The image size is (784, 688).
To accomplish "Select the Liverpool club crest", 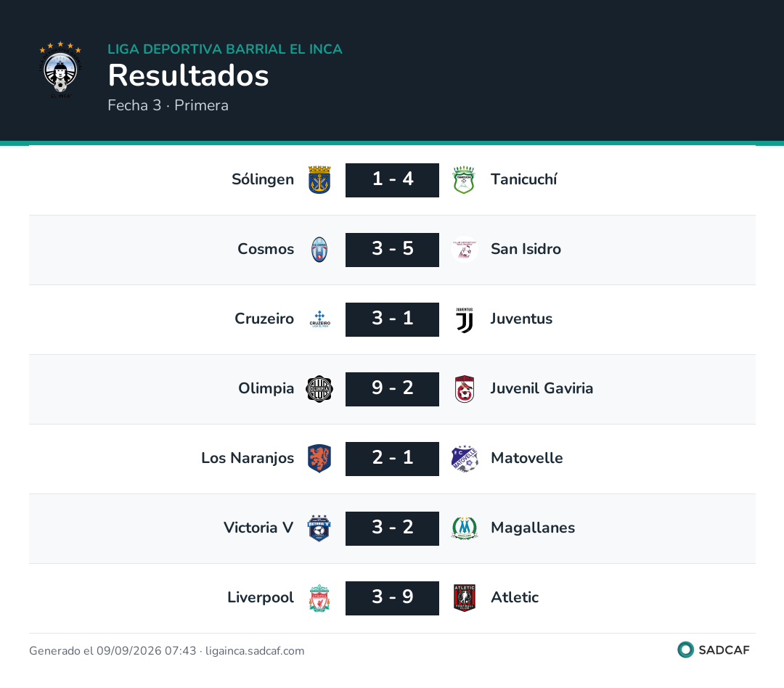I will tap(319, 598).
